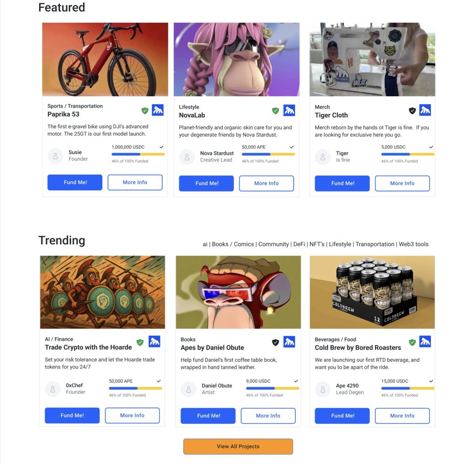Click the checkmark beside 1,000,000 USDC
The width and height of the screenshot is (476, 464).
161,147
